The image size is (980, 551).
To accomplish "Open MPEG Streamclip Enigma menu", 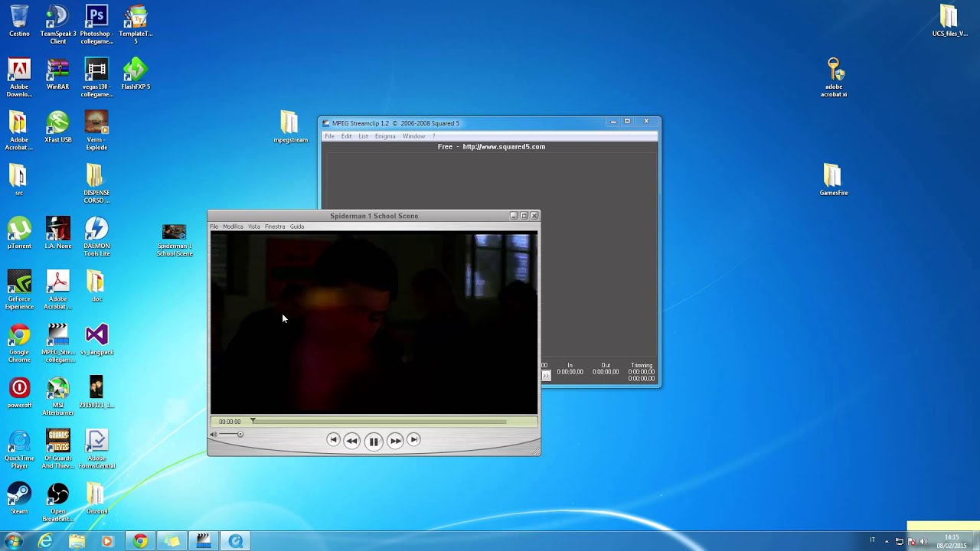I will click(x=385, y=136).
